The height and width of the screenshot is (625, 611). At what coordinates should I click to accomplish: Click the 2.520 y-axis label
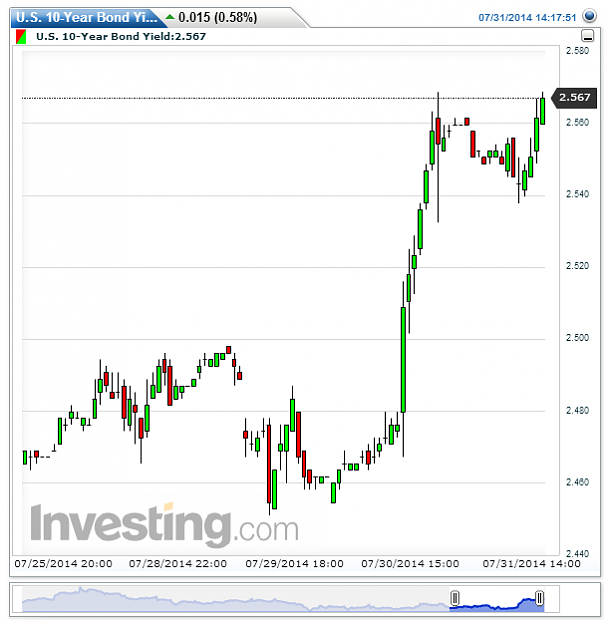577,266
